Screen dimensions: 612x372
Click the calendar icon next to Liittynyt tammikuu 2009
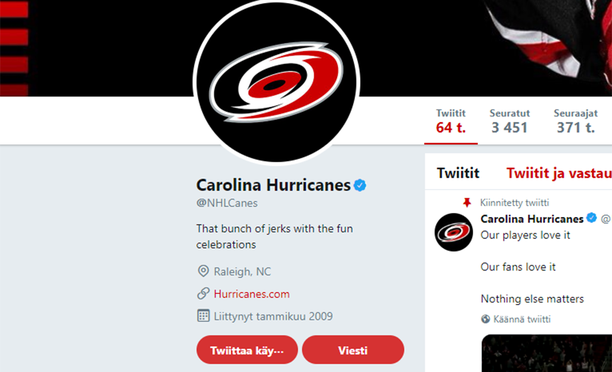click(x=203, y=316)
